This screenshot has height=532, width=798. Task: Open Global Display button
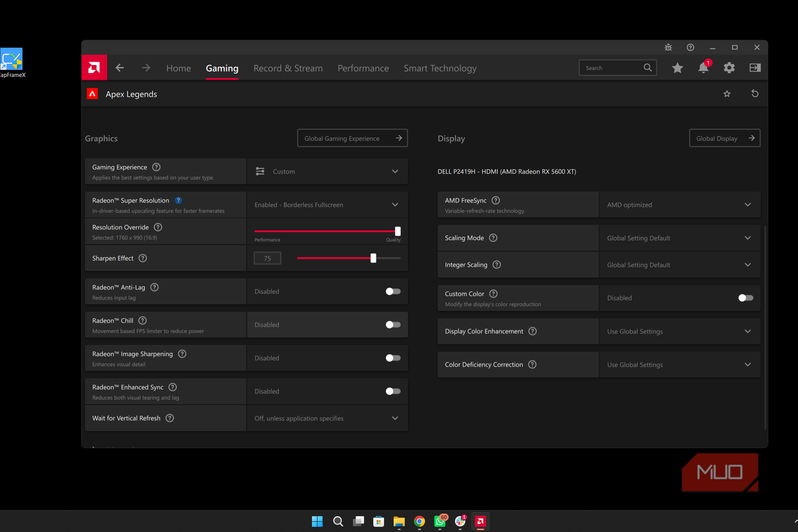[x=725, y=138]
